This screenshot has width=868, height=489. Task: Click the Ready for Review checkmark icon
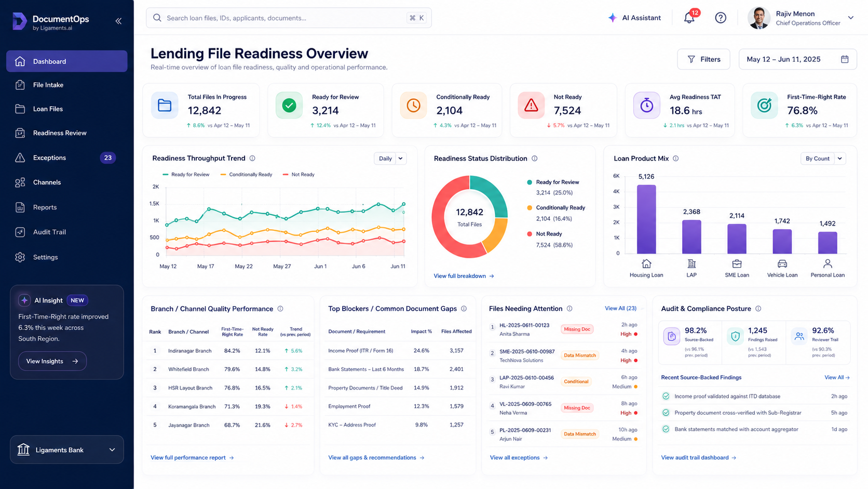(x=289, y=105)
